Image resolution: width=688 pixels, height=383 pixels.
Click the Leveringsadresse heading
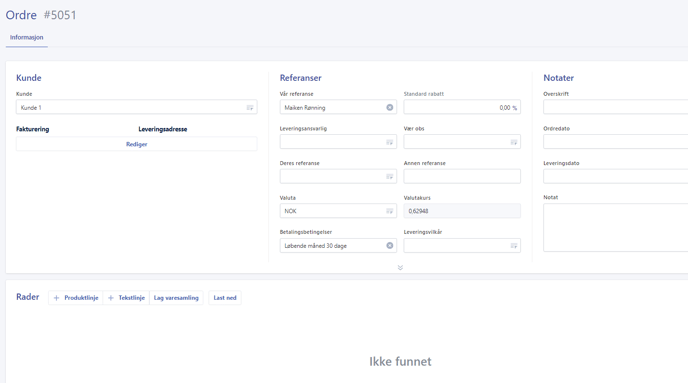163,129
